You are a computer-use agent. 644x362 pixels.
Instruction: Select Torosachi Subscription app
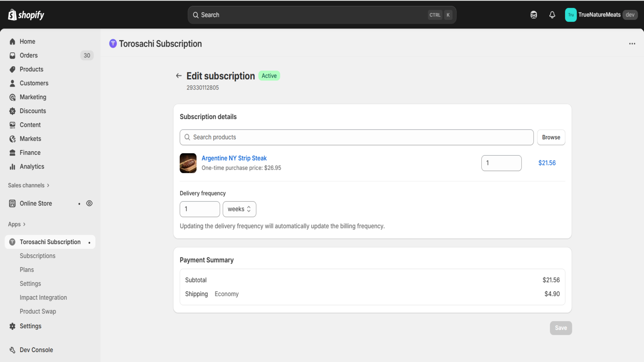pos(50,242)
